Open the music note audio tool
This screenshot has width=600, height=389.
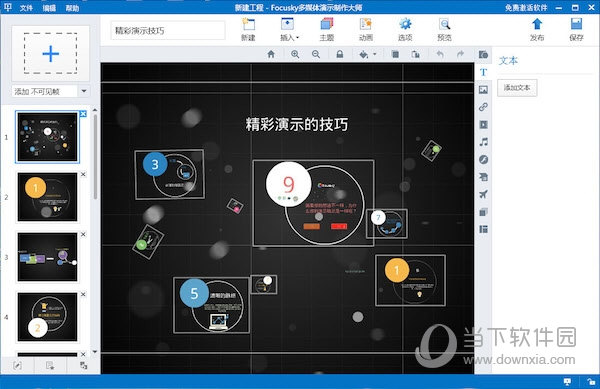click(483, 142)
